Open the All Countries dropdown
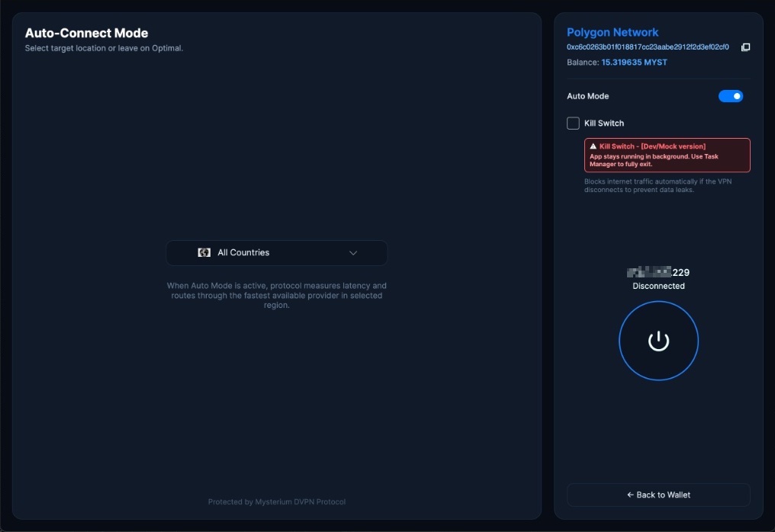Image resolution: width=775 pixels, height=532 pixels. (277, 253)
